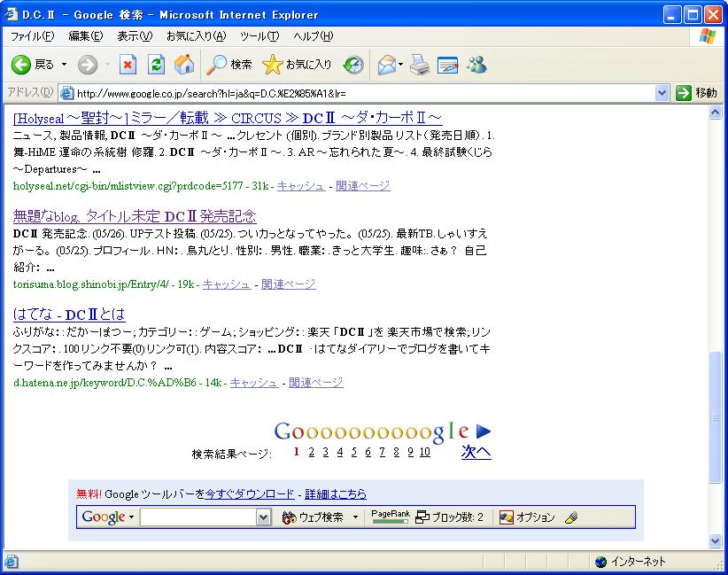Open the ツール(T) menu
This screenshot has height=575, width=728.
[259, 36]
